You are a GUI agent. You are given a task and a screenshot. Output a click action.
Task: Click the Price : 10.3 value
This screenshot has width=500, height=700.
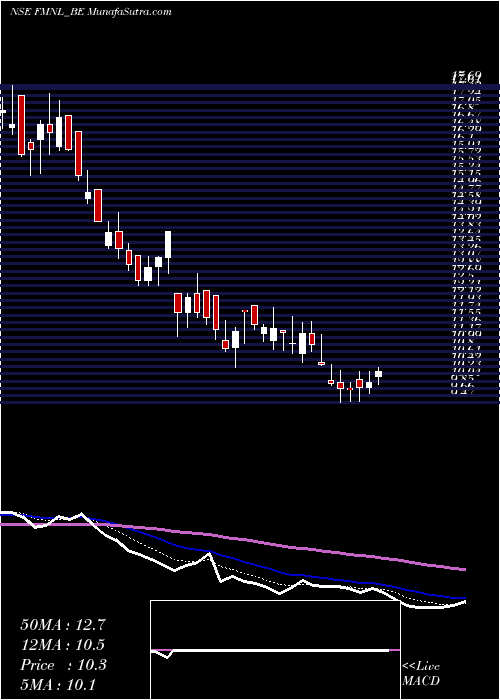63,665
